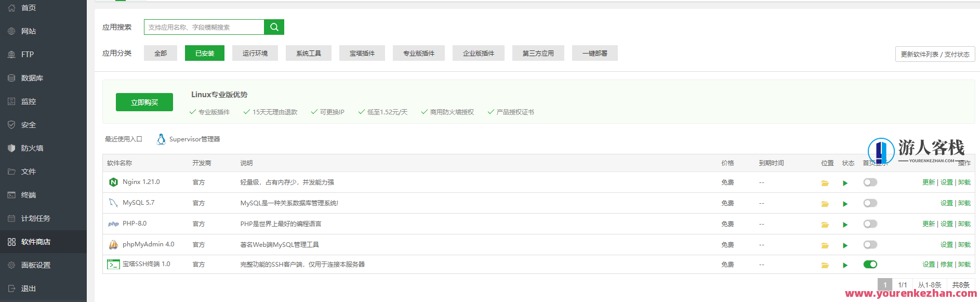The height and width of the screenshot is (302, 980).
Task: Click 更新 link for PHP-8.0
Action: (x=929, y=224)
